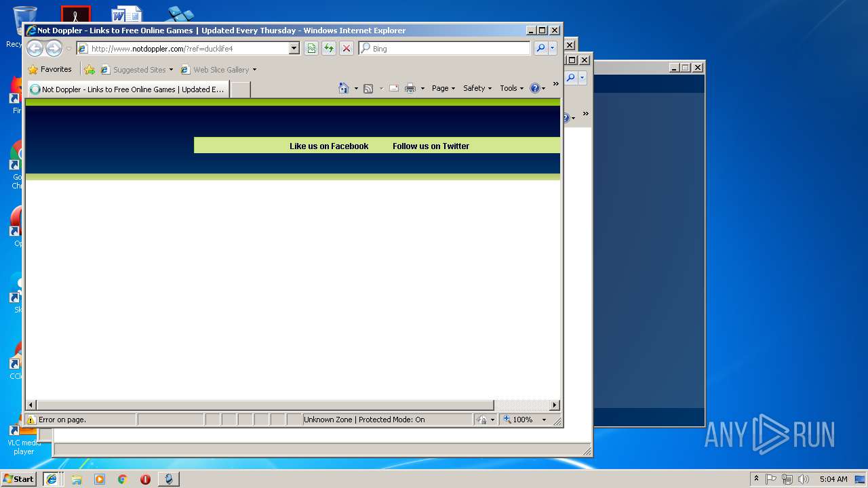Open the Word document desktop icon
868x488 pixels.
coord(127,15)
